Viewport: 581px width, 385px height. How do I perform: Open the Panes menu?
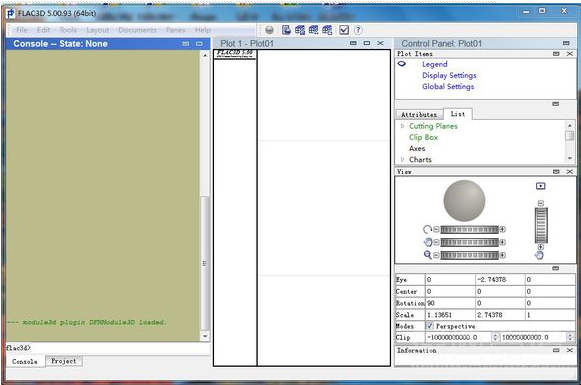click(176, 30)
